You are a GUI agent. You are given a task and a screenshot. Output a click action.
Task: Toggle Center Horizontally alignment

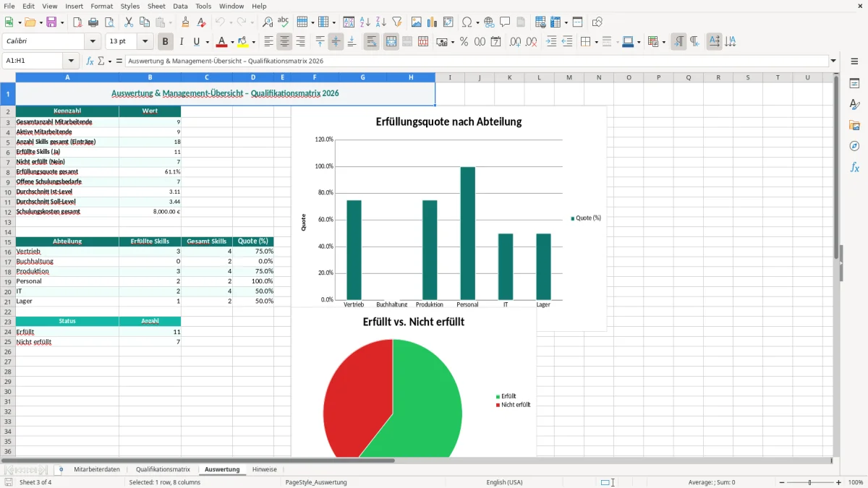[284, 42]
